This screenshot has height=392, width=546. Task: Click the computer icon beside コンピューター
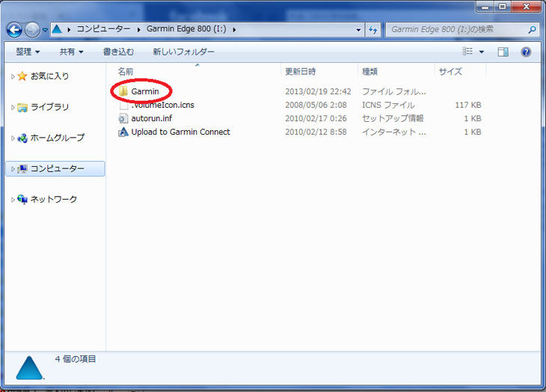click(x=22, y=169)
